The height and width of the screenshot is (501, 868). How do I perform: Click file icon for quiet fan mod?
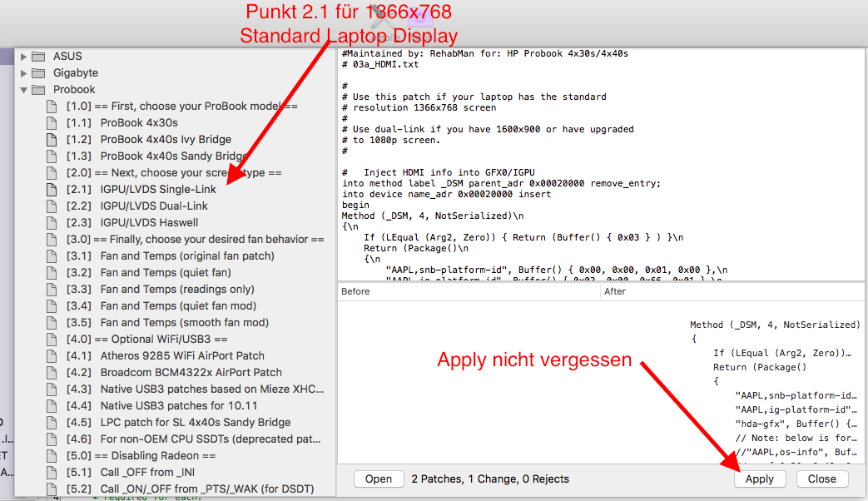pos(52,305)
